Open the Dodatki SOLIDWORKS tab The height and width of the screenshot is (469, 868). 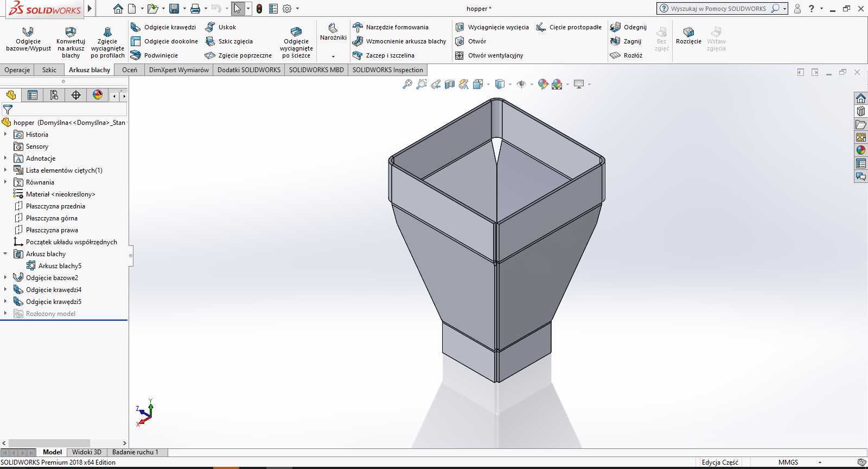click(x=249, y=70)
